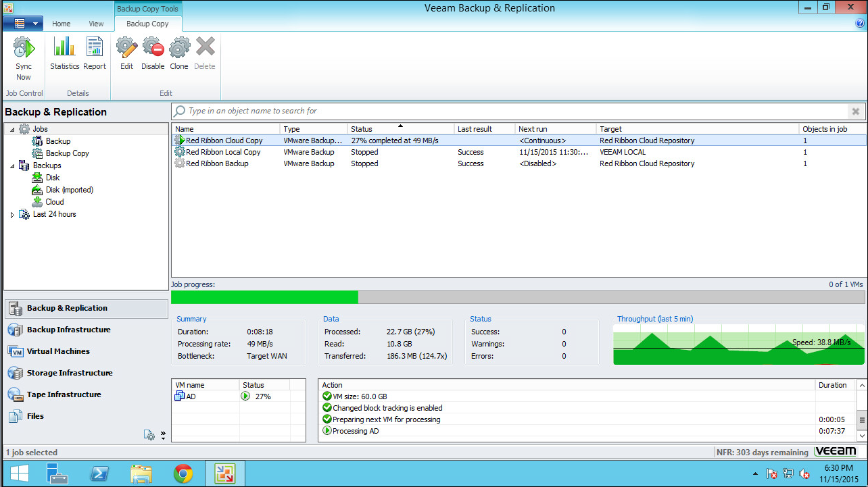
Task: Click the VEEAM LOCAL target cell
Action: coord(623,152)
